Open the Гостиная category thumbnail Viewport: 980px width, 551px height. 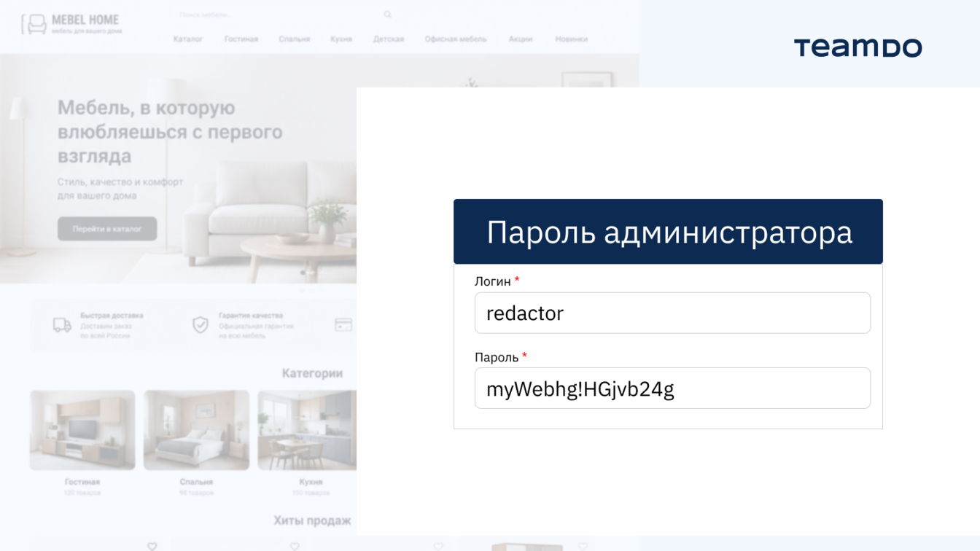pyautogui.click(x=82, y=430)
